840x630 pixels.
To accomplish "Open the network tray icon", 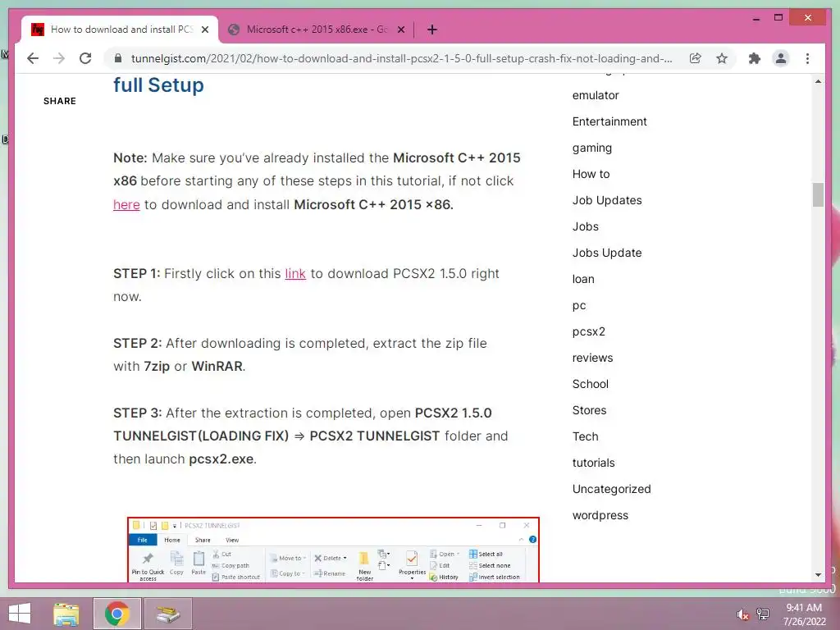I will (762, 614).
